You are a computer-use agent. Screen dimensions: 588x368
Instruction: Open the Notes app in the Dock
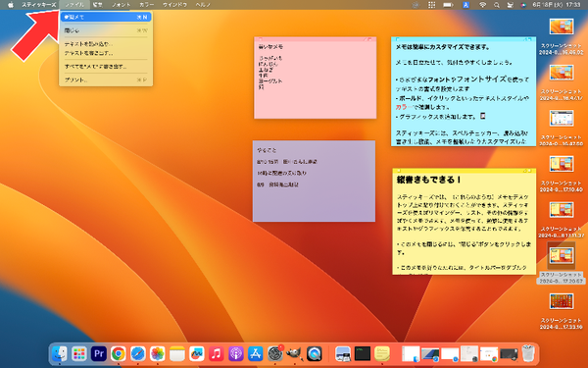click(177, 353)
